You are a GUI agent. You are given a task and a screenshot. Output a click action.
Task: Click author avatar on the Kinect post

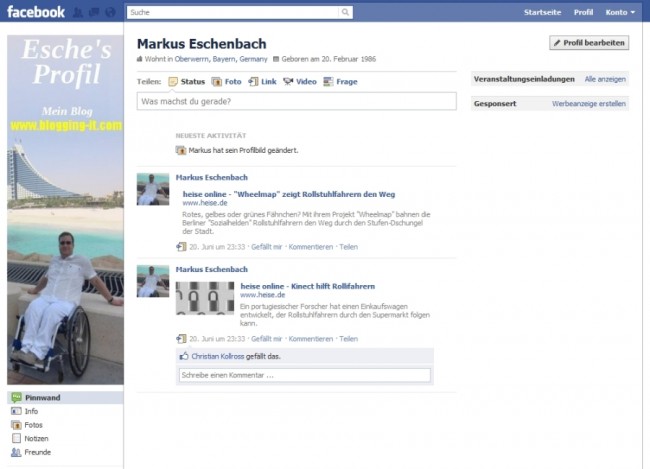click(x=153, y=282)
